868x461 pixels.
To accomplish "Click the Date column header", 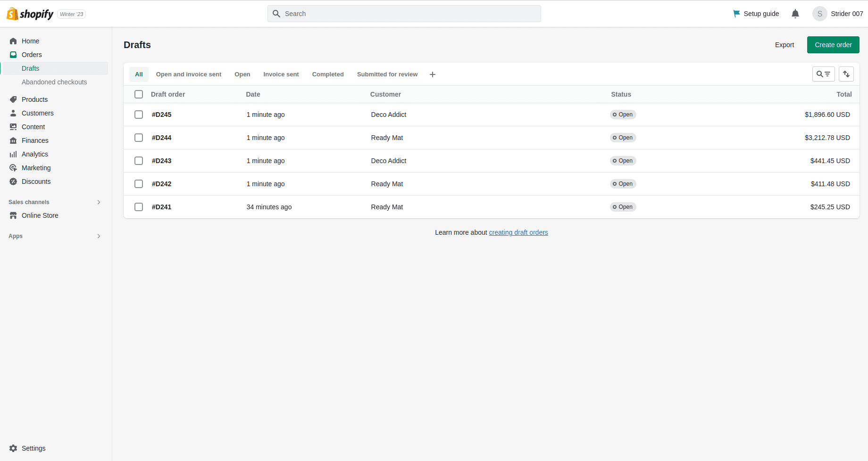I will pos(253,94).
